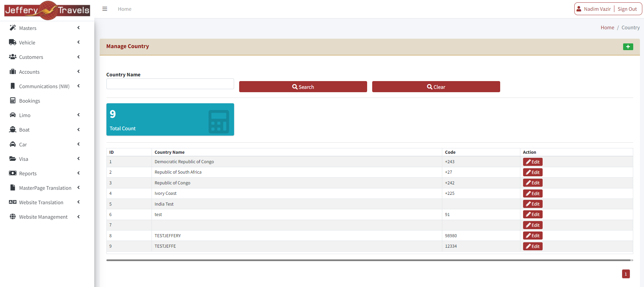Image resolution: width=644 pixels, height=287 pixels.
Task: Expand the Limo menu arrow
Action: point(78,115)
